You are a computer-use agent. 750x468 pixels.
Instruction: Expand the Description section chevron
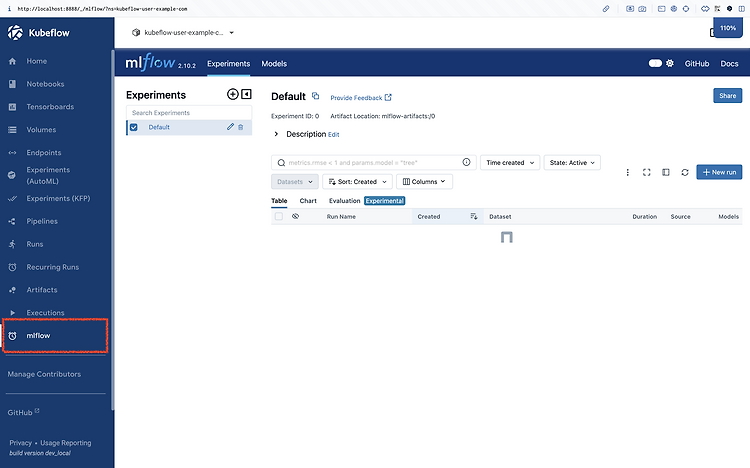pyautogui.click(x=276, y=134)
